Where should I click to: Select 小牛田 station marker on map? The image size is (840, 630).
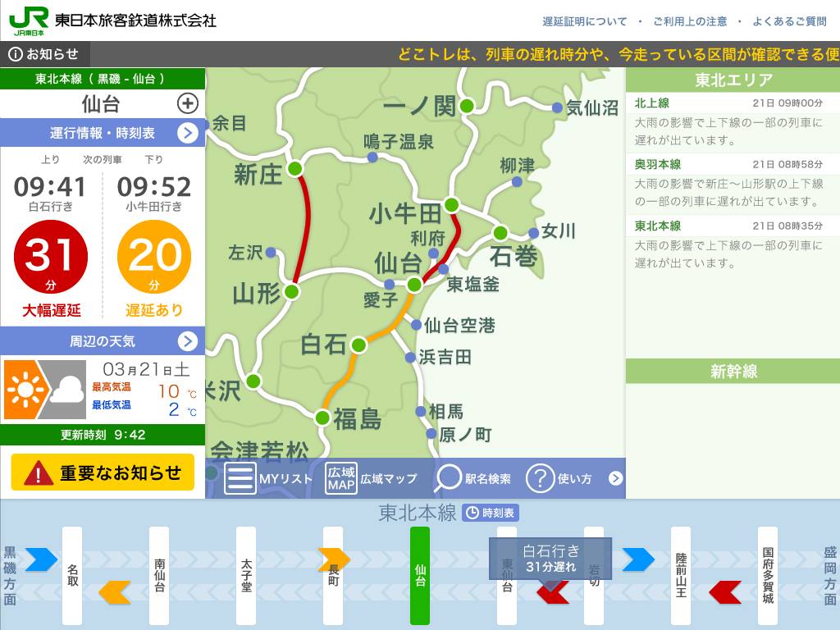[452, 204]
